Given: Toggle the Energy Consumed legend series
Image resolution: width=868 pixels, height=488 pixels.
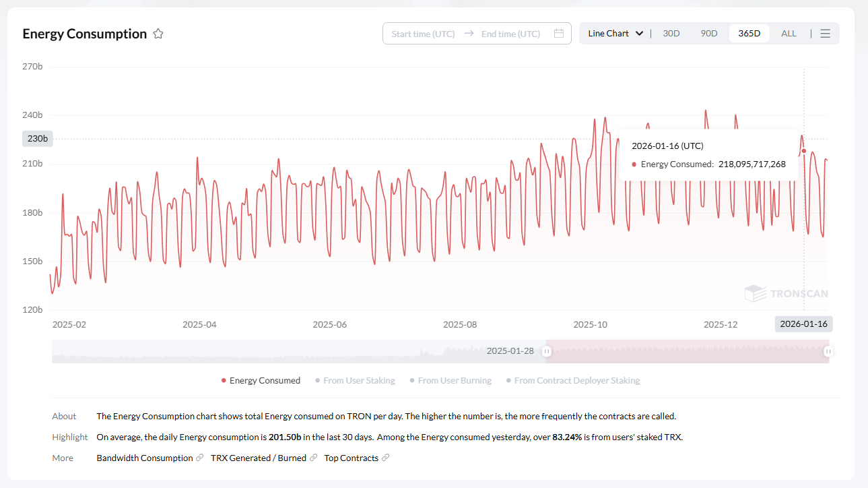Looking at the screenshot, I should point(261,381).
